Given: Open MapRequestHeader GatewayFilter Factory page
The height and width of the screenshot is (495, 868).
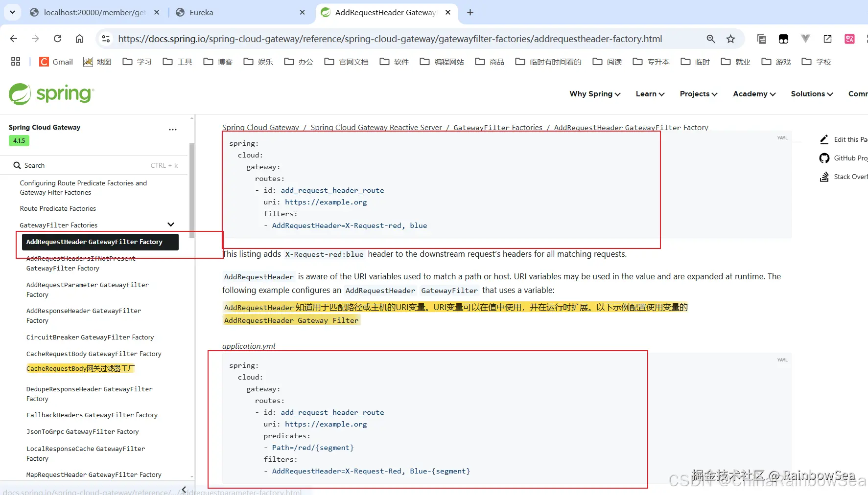Looking at the screenshot, I should pos(94,474).
